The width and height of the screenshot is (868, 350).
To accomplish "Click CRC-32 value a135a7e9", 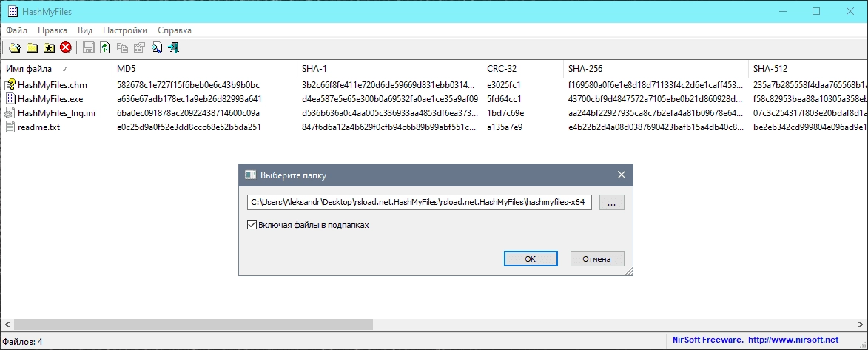I will point(505,127).
